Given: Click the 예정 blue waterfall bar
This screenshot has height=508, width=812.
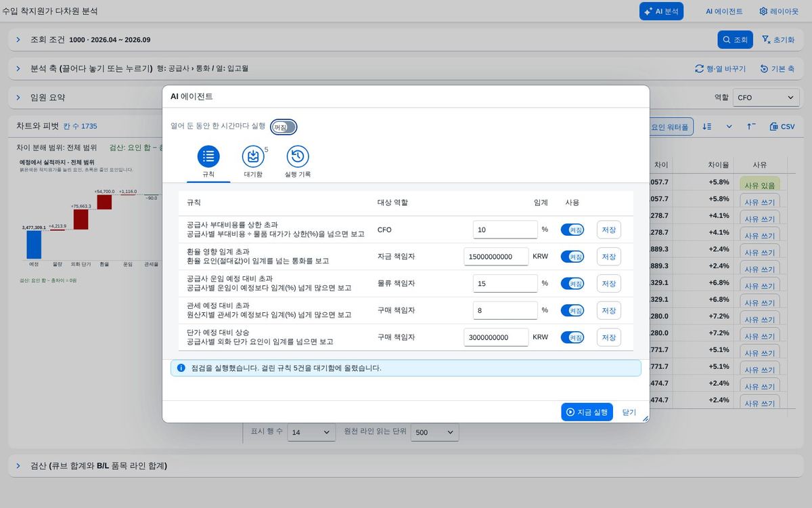Looking at the screenshot, I should tap(34, 245).
